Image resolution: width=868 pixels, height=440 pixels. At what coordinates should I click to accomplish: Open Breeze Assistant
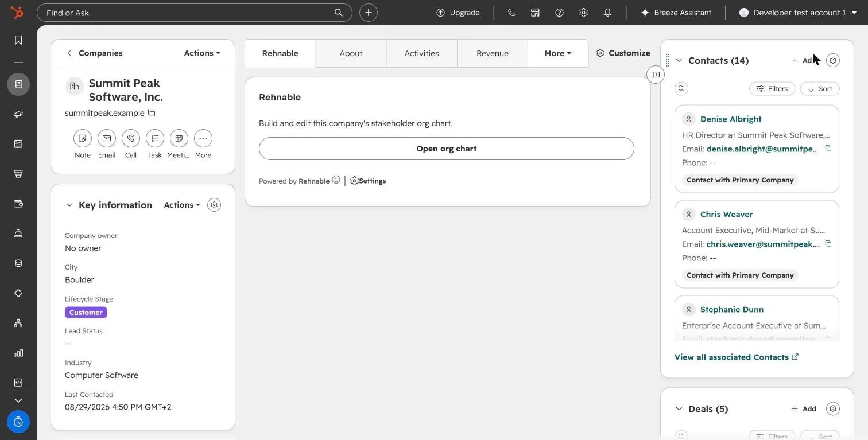click(676, 13)
